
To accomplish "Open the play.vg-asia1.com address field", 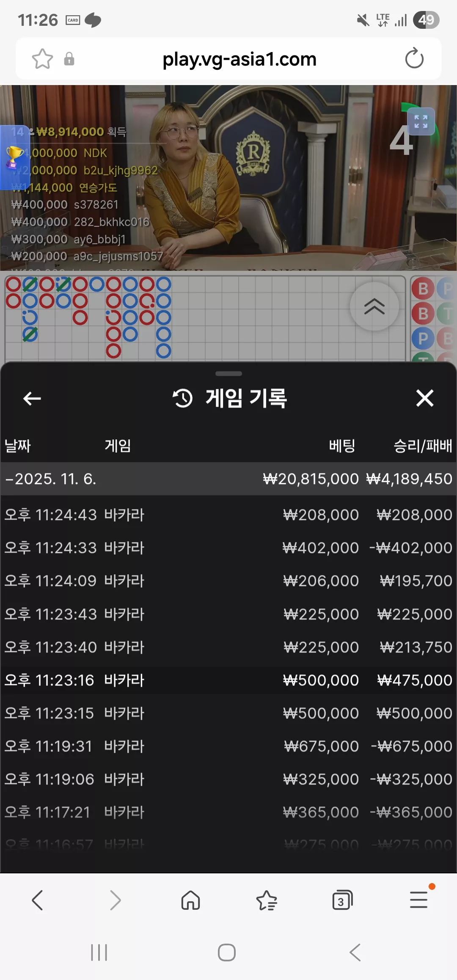I will 240,59.
